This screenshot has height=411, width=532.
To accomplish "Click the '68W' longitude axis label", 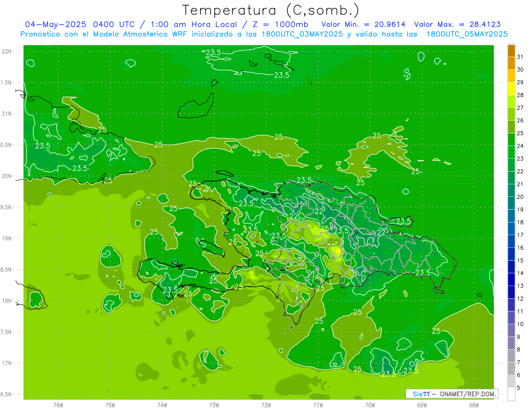I will [x=474, y=405].
